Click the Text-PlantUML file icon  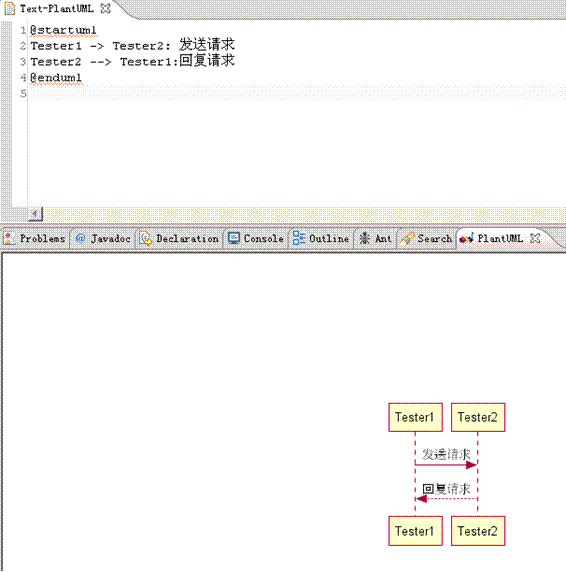(x=10, y=9)
